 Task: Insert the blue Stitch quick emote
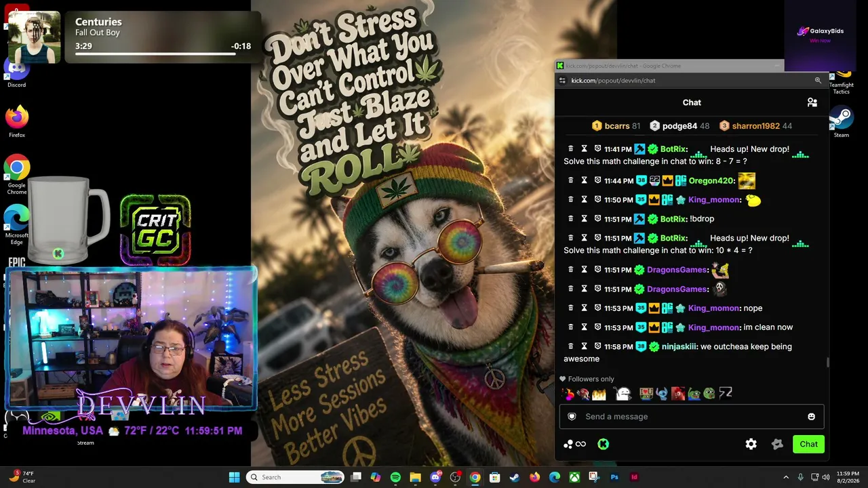click(x=661, y=393)
